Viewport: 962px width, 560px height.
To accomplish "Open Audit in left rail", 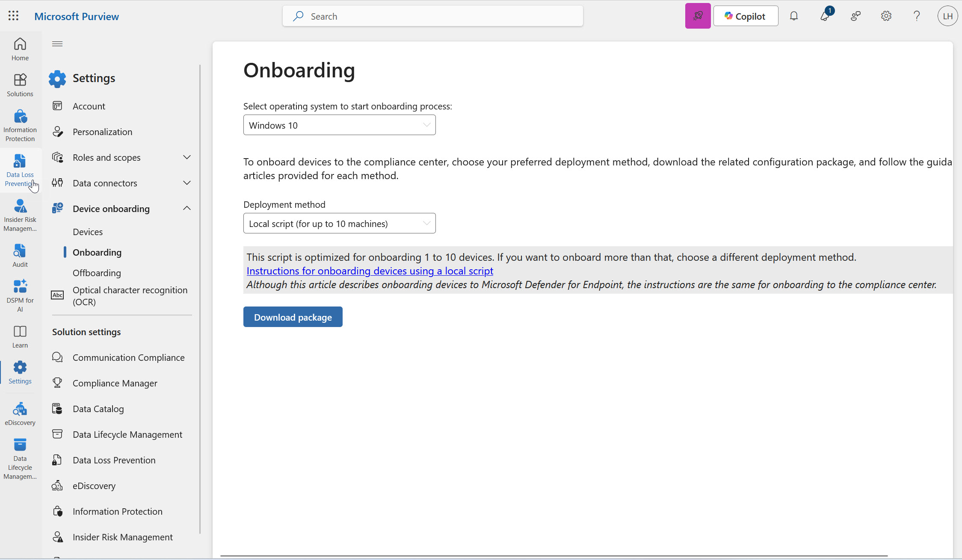I will [x=20, y=256].
